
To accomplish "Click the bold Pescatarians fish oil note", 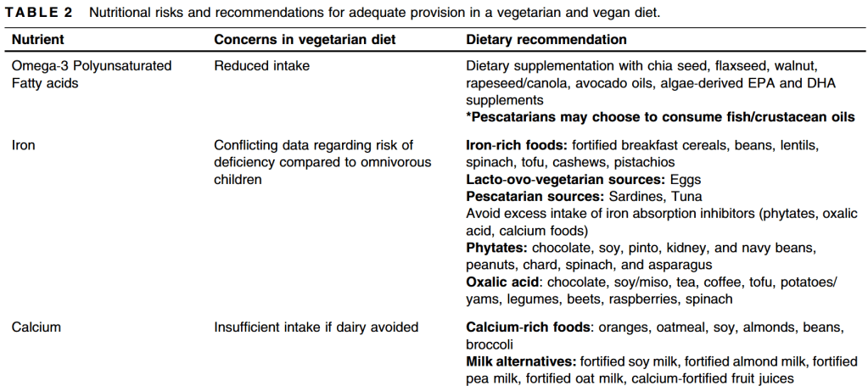I will (660, 117).
